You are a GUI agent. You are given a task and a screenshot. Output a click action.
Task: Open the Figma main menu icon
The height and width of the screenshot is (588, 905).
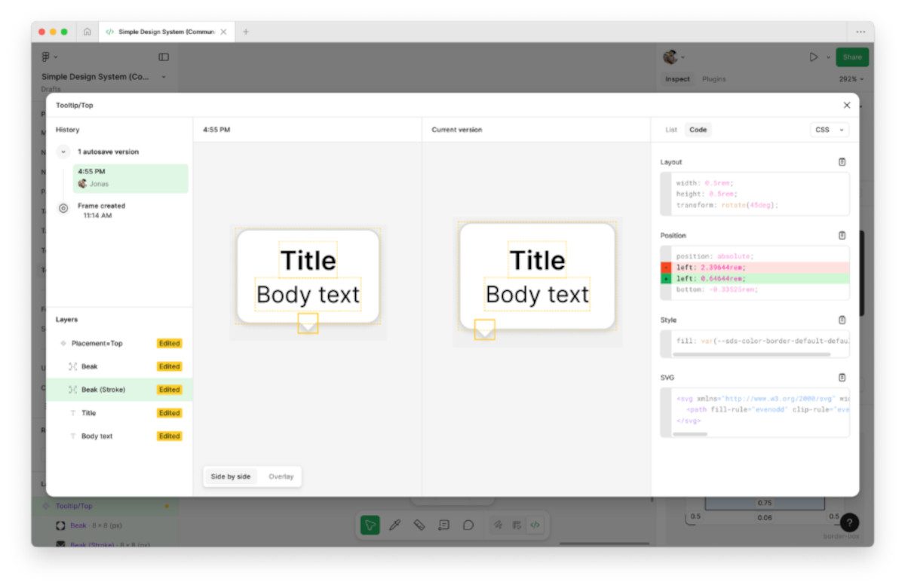(x=46, y=57)
